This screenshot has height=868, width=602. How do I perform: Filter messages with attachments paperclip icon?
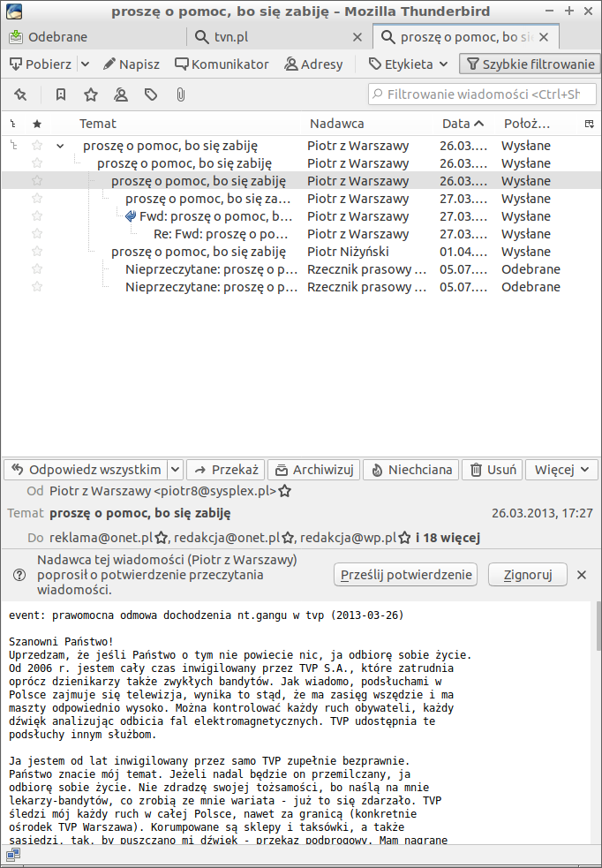[180, 94]
